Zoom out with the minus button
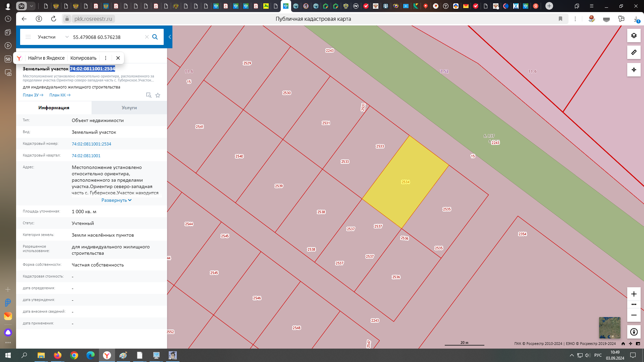Screen dimensions: 644x362 coord(634,315)
